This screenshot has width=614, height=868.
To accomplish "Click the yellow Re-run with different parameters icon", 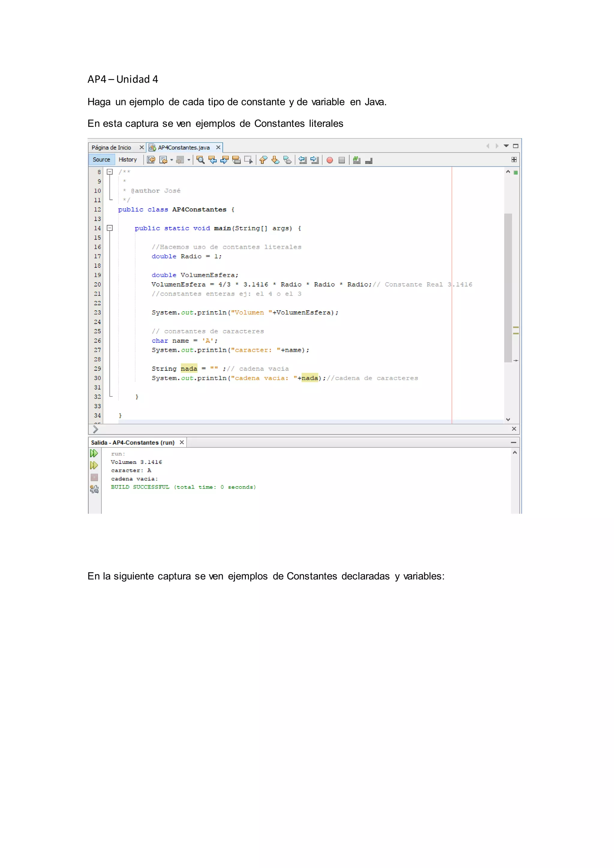I will [94, 465].
